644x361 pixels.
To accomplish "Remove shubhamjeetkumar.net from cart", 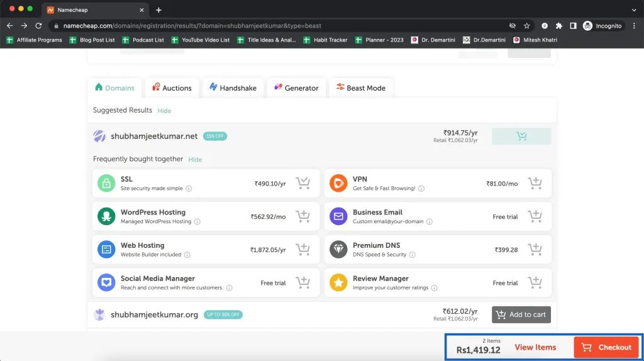I will (521, 136).
